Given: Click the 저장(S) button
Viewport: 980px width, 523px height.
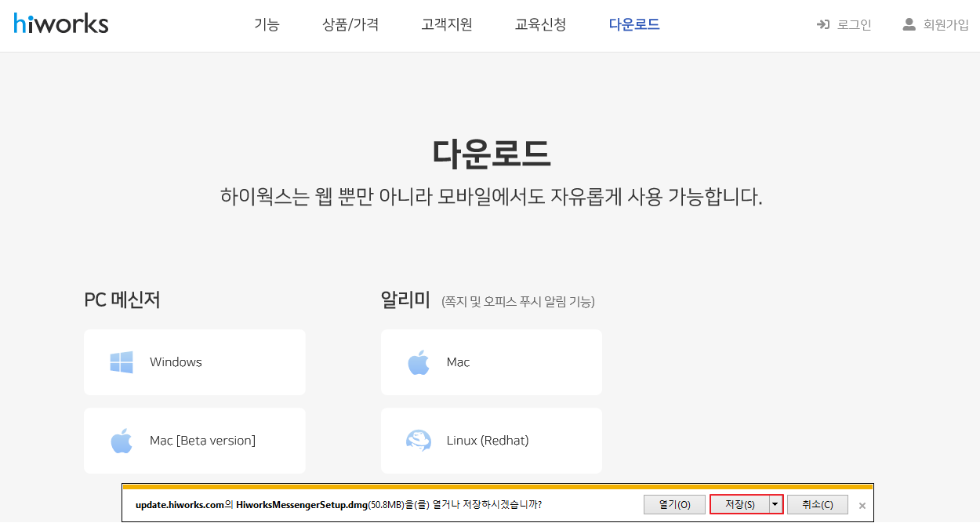Looking at the screenshot, I should [739, 504].
